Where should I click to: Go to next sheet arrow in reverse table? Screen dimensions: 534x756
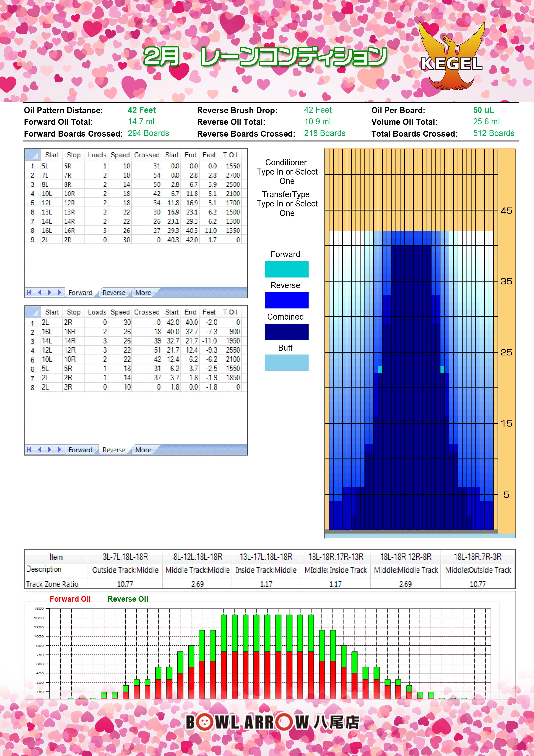pos(50,450)
